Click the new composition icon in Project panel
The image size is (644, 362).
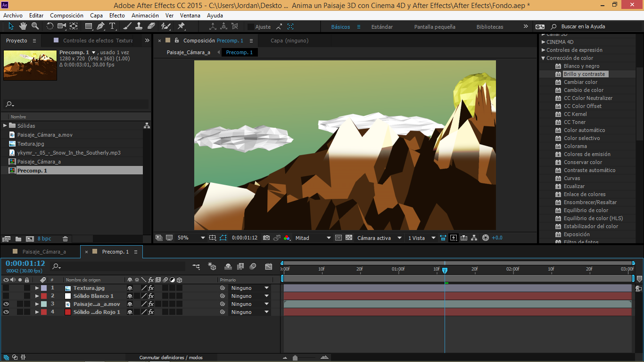click(30, 239)
